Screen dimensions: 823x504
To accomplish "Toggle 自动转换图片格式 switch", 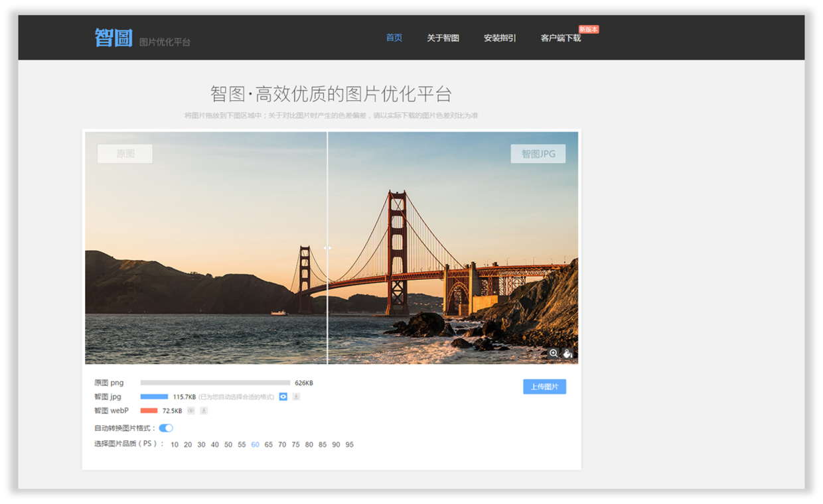I will (x=166, y=428).
